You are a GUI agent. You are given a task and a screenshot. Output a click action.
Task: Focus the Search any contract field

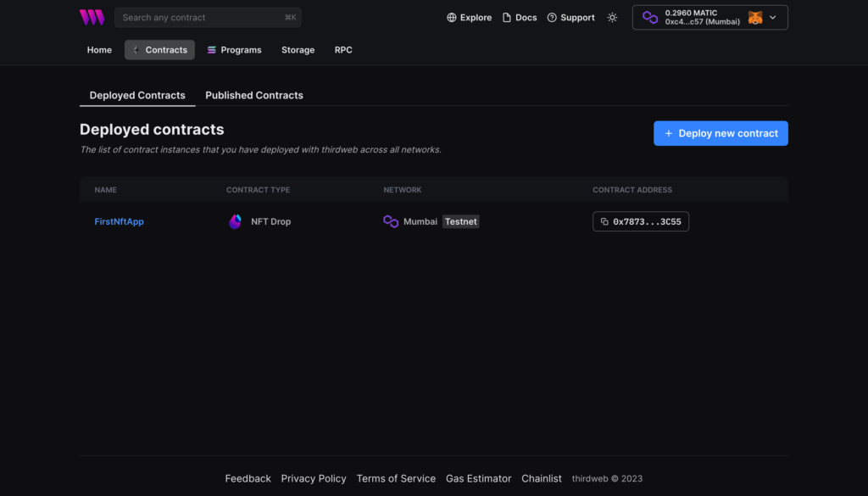pyautogui.click(x=208, y=18)
